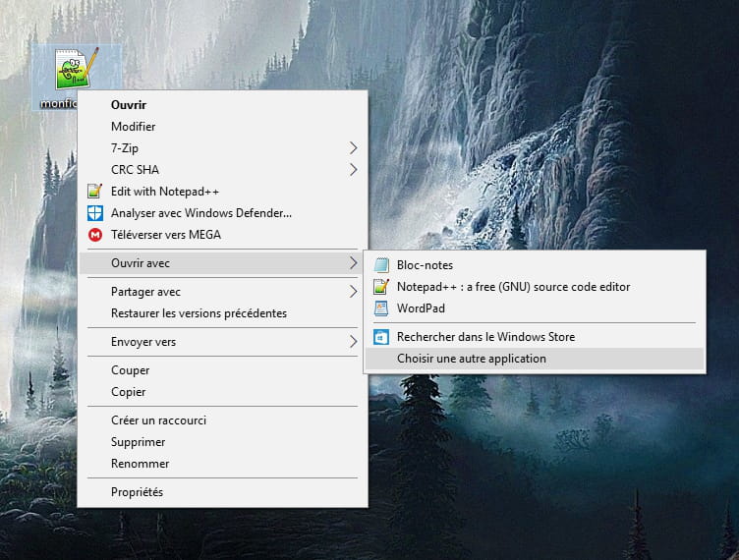Click Rechercher dans le Windows Store
Viewport: 739px width, 560px height.
point(535,337)
